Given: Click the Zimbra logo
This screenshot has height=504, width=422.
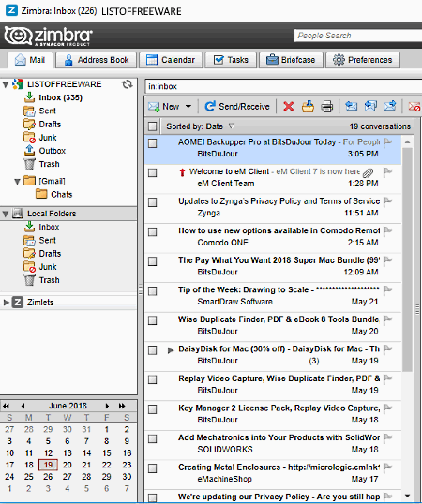Looking at the screenshot, I should [x=48, y=36].
